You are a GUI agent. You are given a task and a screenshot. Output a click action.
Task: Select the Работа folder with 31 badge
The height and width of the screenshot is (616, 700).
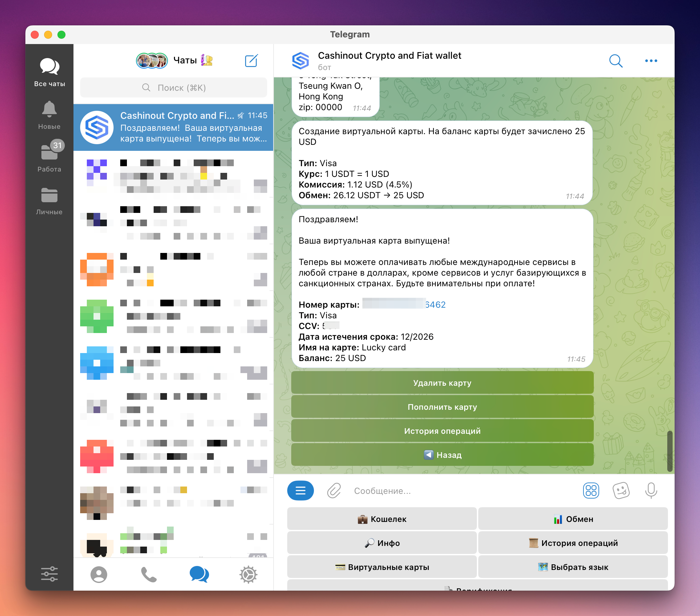point(49,156)
